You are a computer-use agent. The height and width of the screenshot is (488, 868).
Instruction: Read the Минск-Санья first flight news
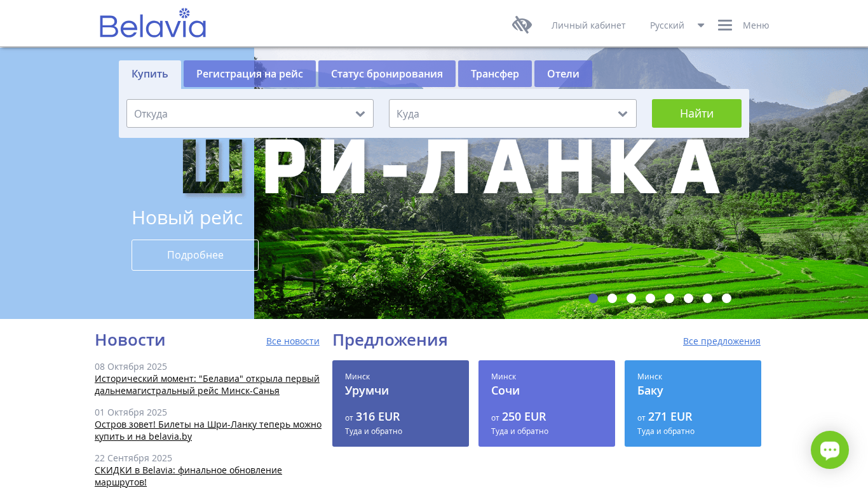point(207,384)
